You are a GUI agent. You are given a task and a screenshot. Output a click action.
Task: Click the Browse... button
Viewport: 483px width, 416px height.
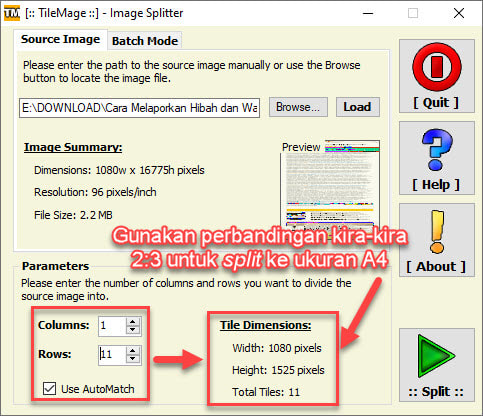(298, 107)
